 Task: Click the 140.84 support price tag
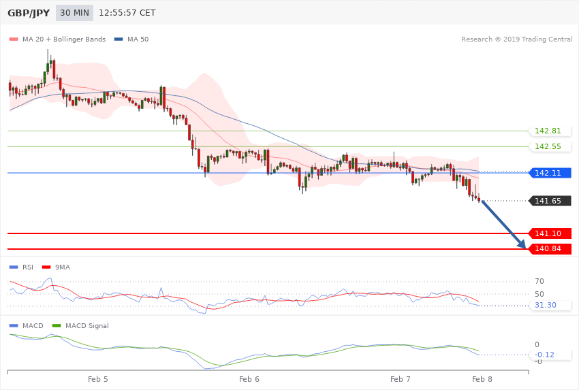pos(550,248)
